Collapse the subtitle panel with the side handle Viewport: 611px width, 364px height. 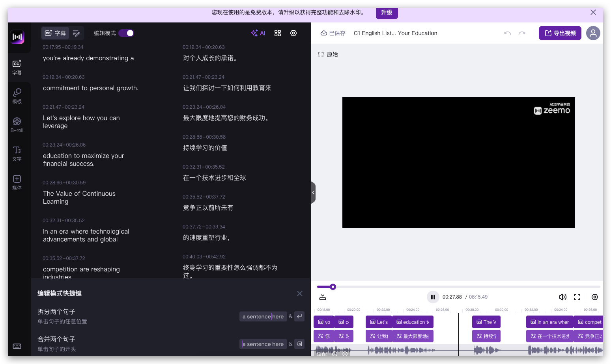tap(313, 193)
